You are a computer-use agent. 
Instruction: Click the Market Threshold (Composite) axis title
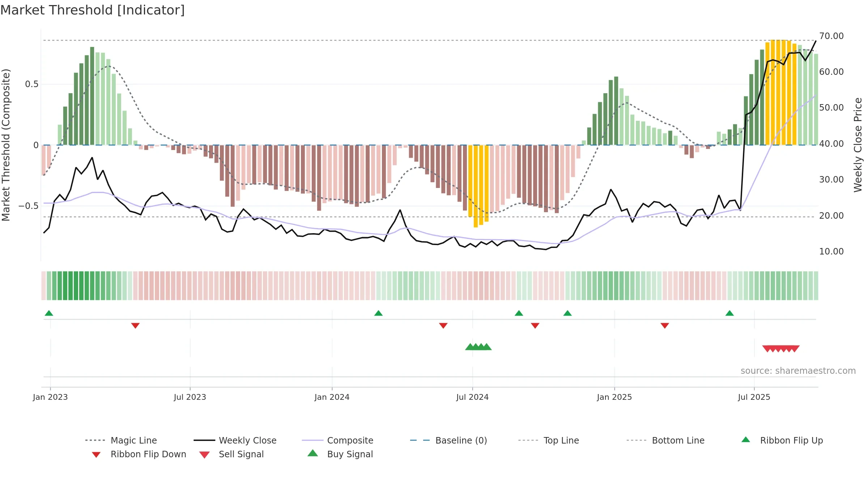coord(6,145)
